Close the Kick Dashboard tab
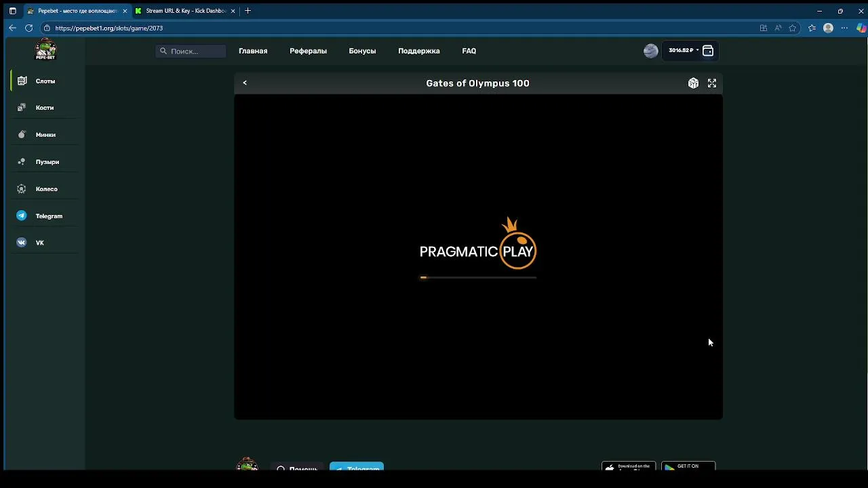The height and width of the screenshot is (488, 868). [x=233, y=11]
